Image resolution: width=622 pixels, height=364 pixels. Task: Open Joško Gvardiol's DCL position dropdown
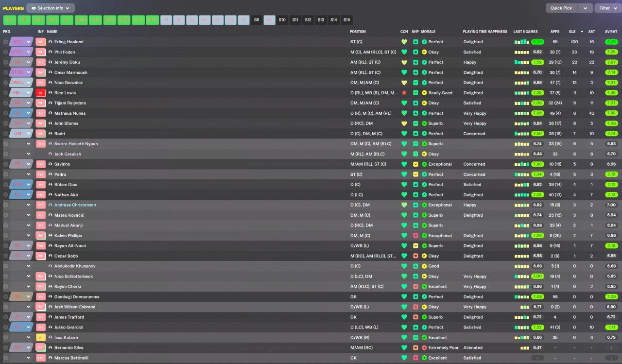(x=21, y=328)
